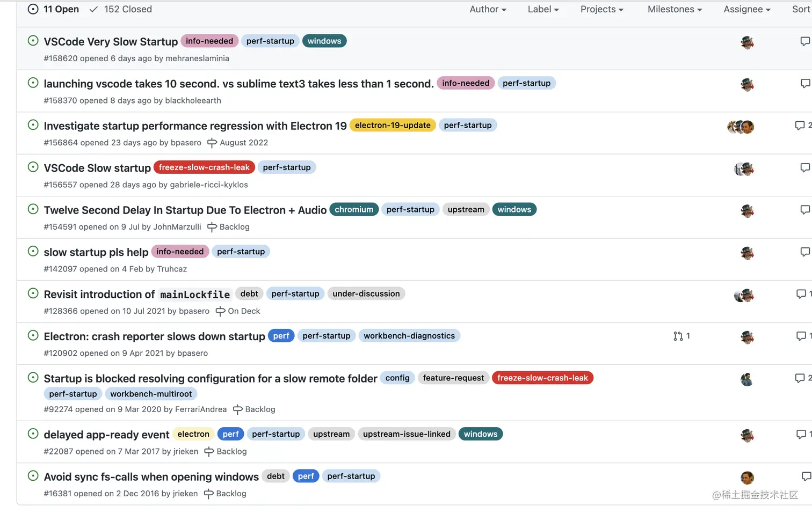Click the comment icon showing 2 on "Startup is blocked" issue
This screenshot has width=812, height=514.
coord(800,378)
